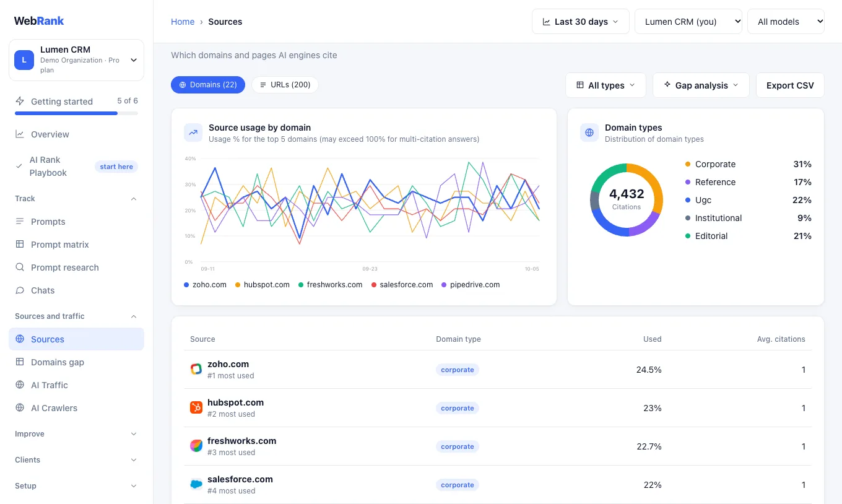Go to Home via breadcrumb link

tap(183, 22)
